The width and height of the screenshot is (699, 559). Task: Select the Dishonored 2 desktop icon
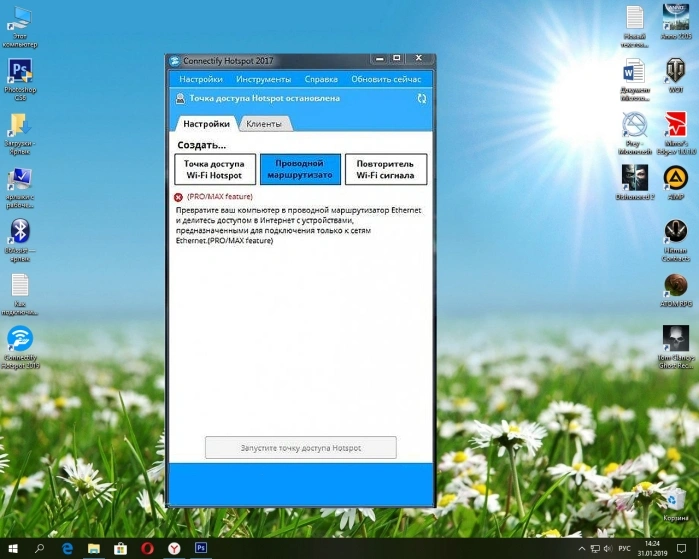[635, 182]
